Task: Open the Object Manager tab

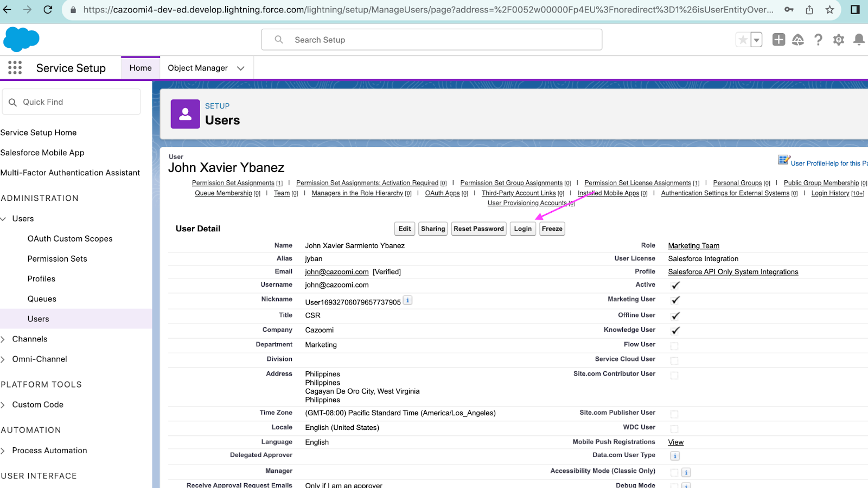Action: [x=197, y=68]
